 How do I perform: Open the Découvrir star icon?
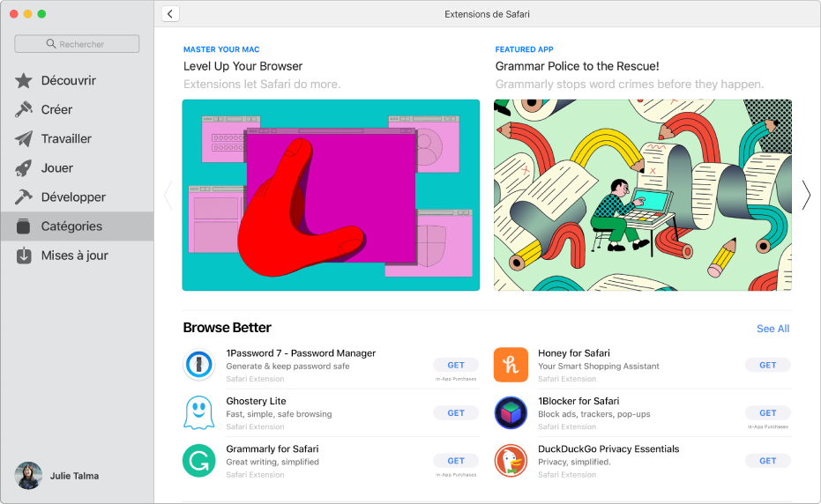pyautogui.click(x=24, y=80)
